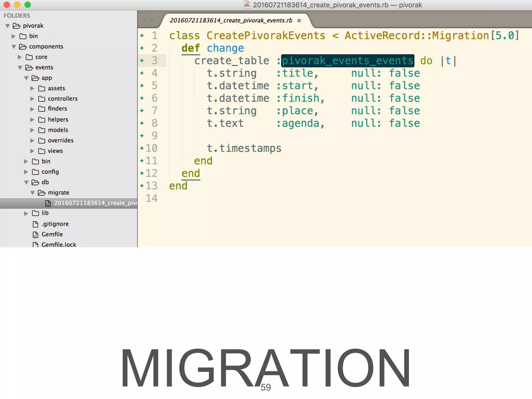Expand the overrides folder arrow

[32, 141]
